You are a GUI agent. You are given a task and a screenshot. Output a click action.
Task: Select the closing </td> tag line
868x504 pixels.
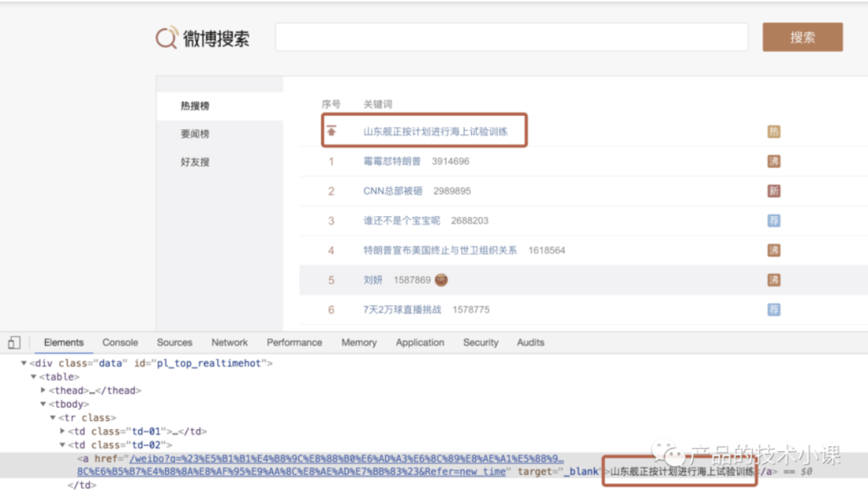click(82, 486)
